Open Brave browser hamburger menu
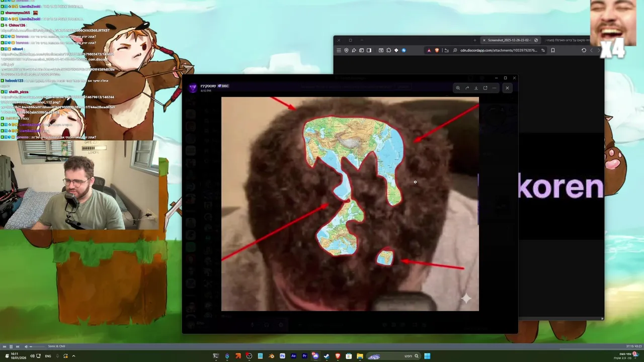The height and width of the screenshot is (362, 644). tap(339, 50)
